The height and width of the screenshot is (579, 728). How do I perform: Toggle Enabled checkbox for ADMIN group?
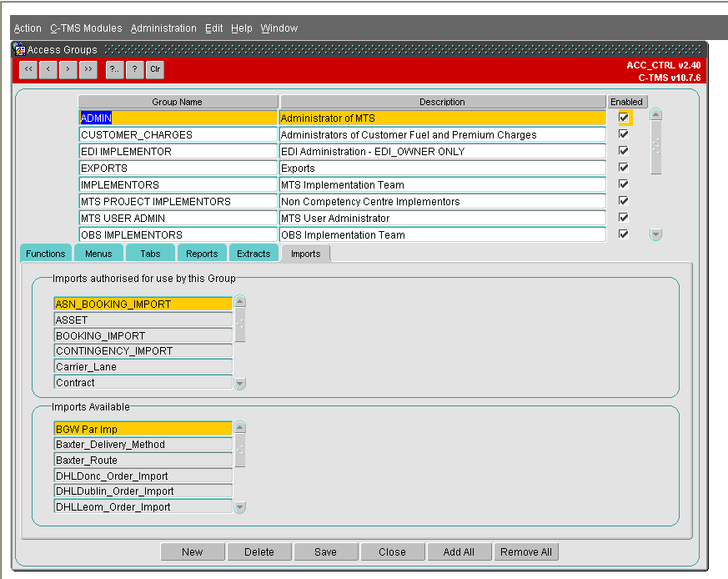pos(624,118)
